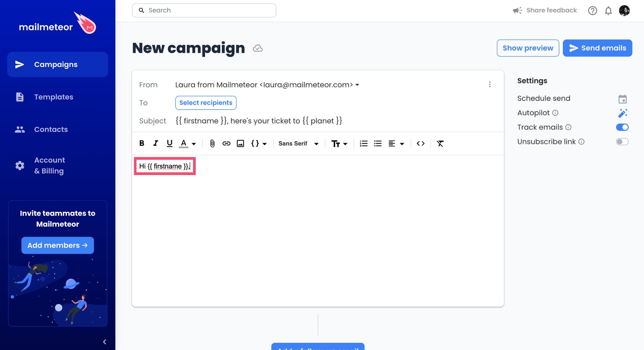Clear formatting with the crossed T icon
The image size is (644, 350).
click(x=440, y=143)
